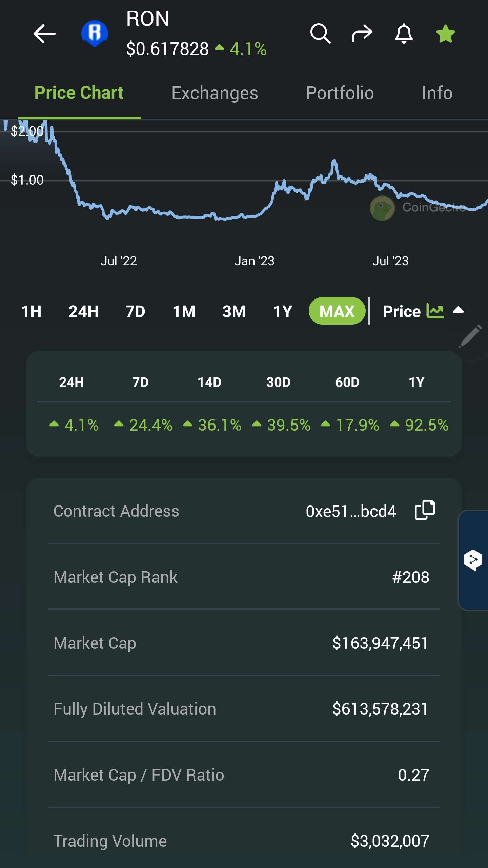Image resolution: width=488 pixels, height=868 pixels.
Task: Select the 1H chart range
Action: click(x=31, y=311)
